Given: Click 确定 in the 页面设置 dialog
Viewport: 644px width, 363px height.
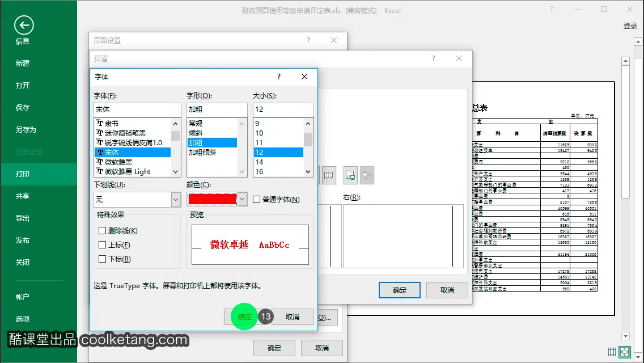Looking at the screenshot, I should coord(274,348).
